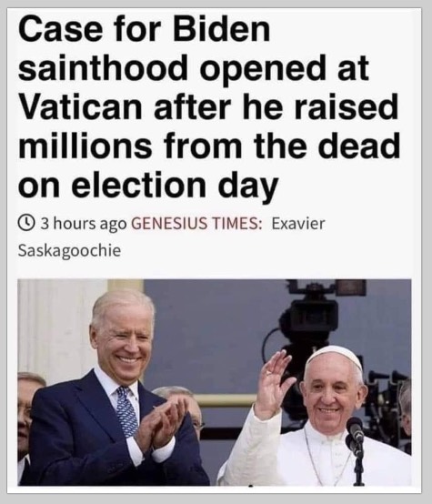Click the surname 'Saskagoochie' in the byline
Image resolution: width=432 pixels, height=504 pixels.
69,250
